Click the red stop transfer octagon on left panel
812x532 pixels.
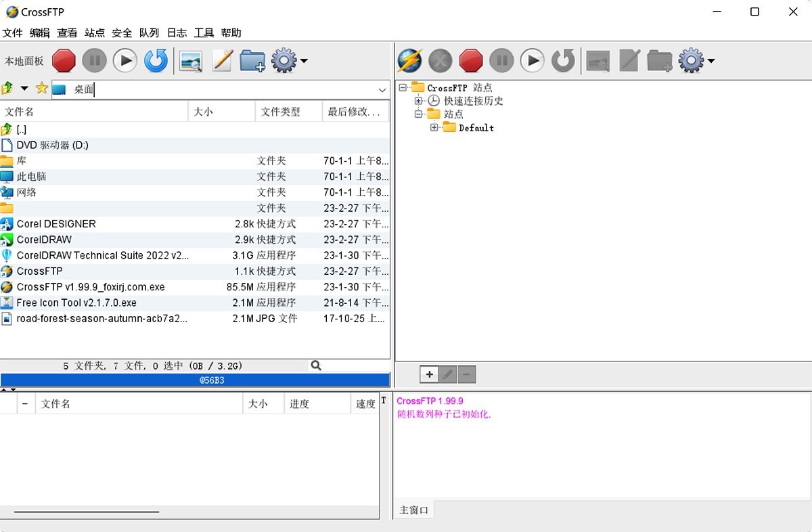pyautogui.click(x=64, y=60)
